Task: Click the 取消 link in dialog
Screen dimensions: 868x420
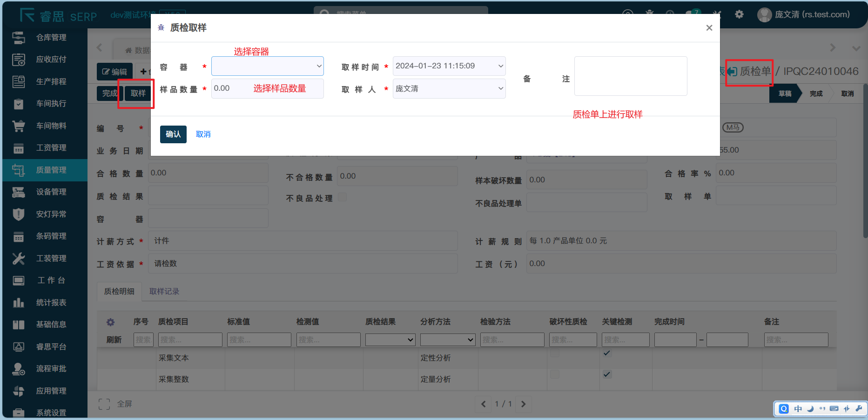Action: tap(203, 134)
